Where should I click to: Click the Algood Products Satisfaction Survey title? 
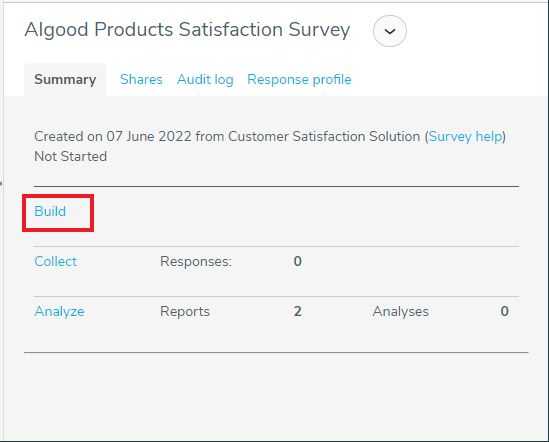point(187,30)
